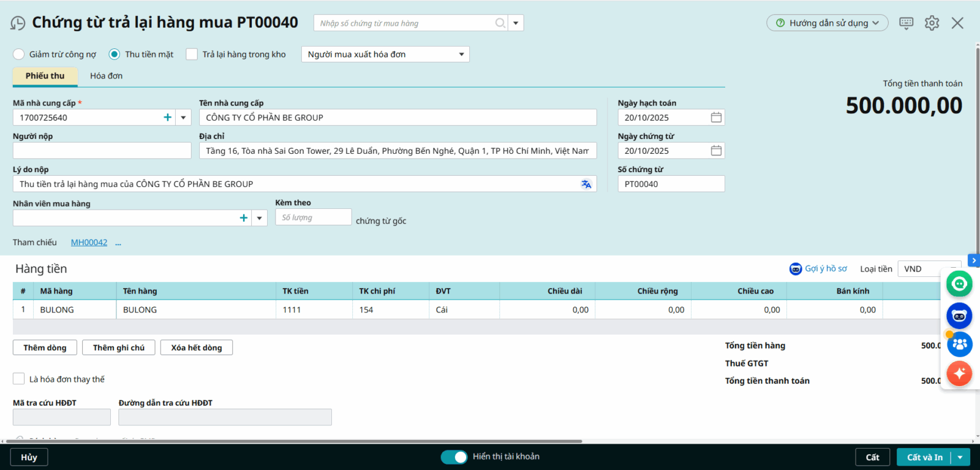Toggle the Hiển thị tài khoản switch
Screen dimensions: 980x470
[x=454, y=457]
